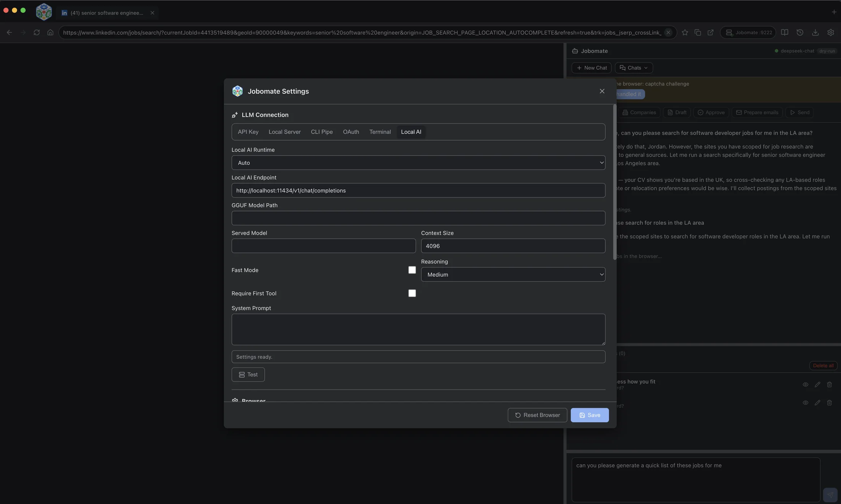Click the 'dry-run' badge in side panel header
841x504 pixels.
[827, 51]
